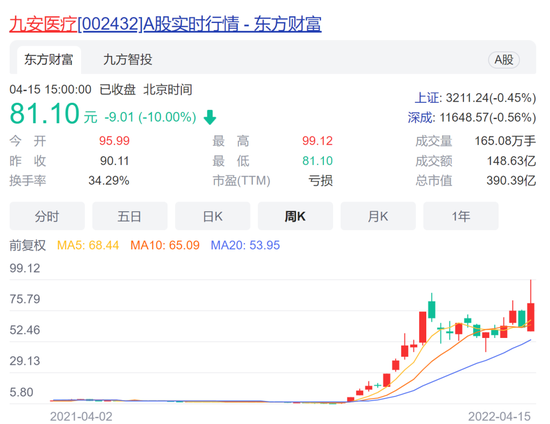Click the 最高 value 99.12
Screen dimensions: 550x424
click(x=317, y=141)
